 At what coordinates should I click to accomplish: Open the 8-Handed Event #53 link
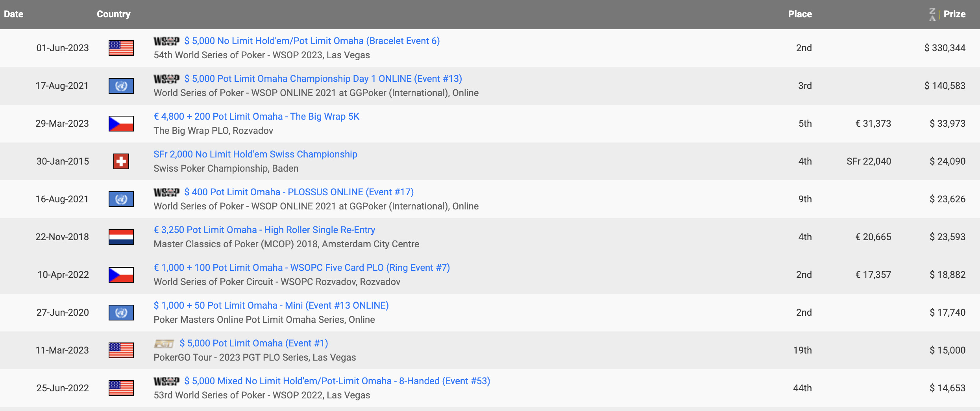337,381
